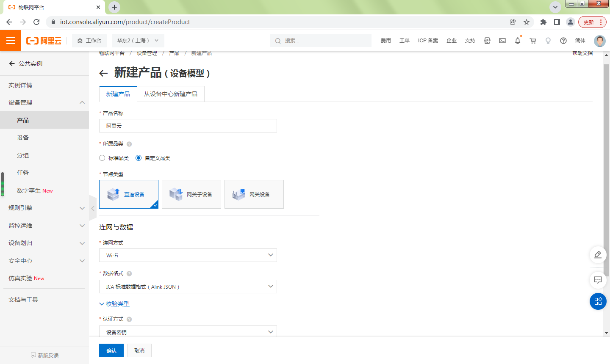The image size is (610, 364).
Task: Open the 费用 header link
Action: click(x=385, y=41)
